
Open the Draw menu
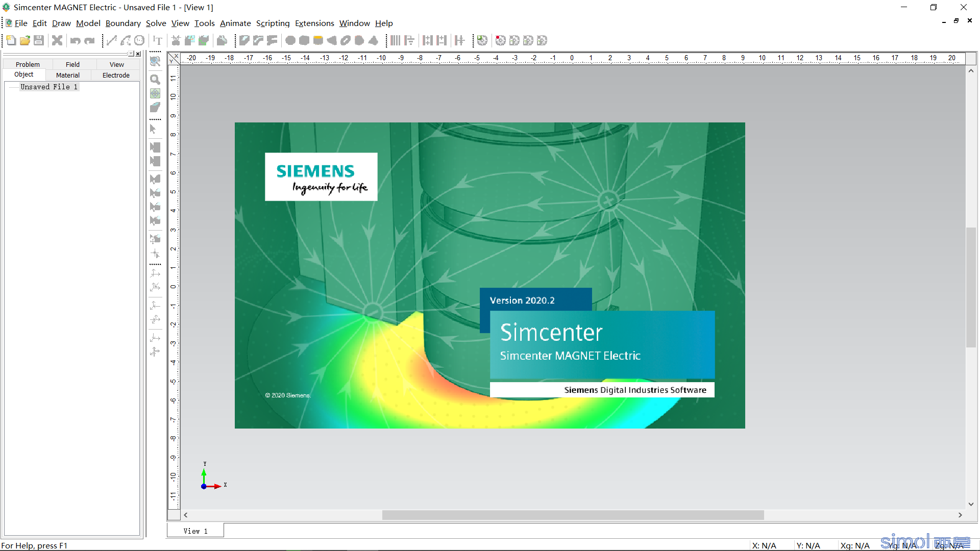61,23
